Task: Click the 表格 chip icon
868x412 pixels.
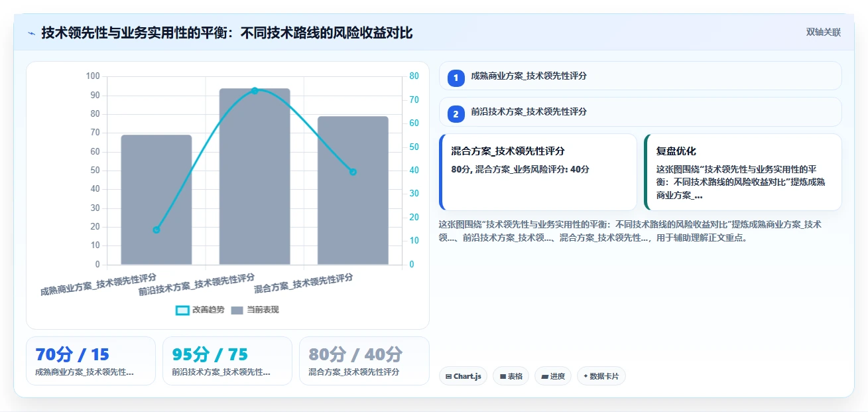Action: pos(503,376)
